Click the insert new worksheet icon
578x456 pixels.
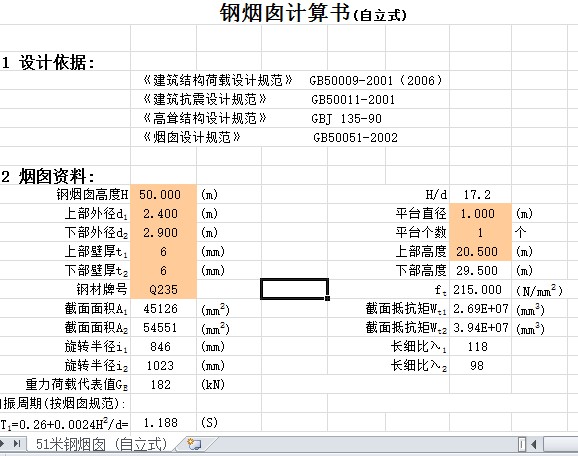pyautogui.click(x=194, y=444)
